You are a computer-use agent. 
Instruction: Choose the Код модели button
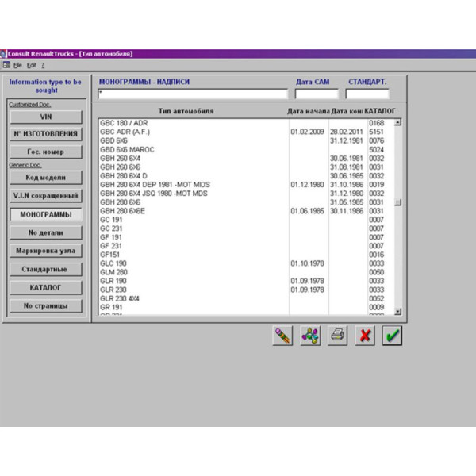point(45,178)
